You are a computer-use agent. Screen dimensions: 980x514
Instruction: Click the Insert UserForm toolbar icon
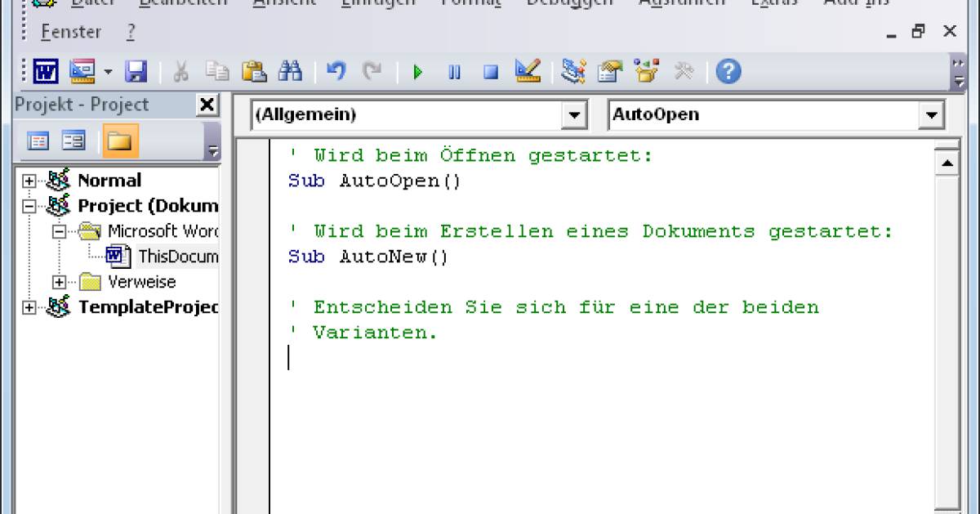[82, 73]
